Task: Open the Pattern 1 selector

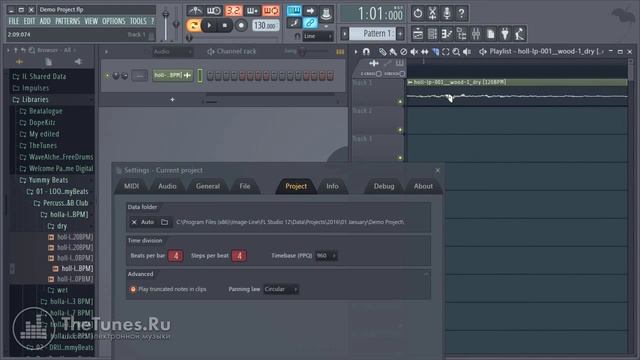Action: click(x=371, y=33)
